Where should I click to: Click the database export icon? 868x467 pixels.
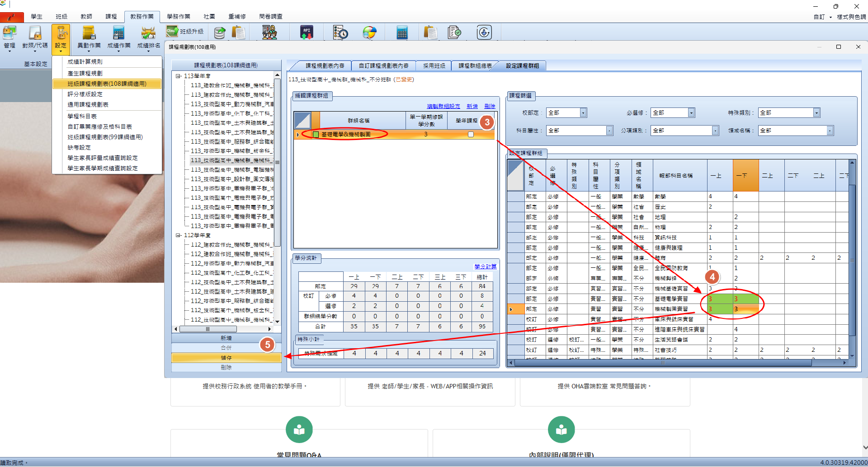point(220,33)
